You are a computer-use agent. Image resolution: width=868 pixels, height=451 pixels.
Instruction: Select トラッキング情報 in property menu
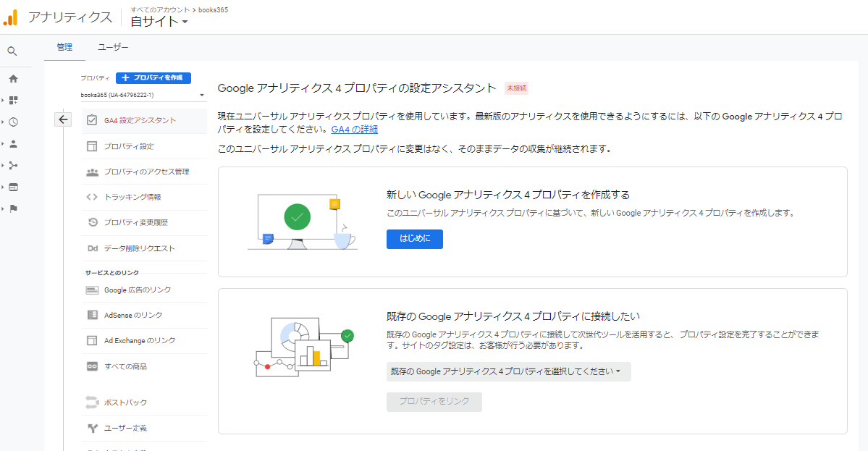(x=132, y=197)
